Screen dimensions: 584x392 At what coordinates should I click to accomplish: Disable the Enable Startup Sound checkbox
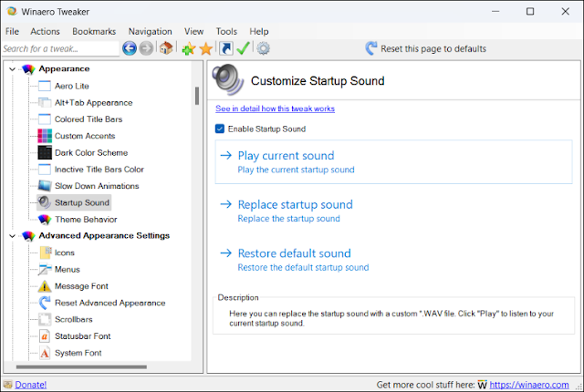pyautogui.click(x=220, y=129)
